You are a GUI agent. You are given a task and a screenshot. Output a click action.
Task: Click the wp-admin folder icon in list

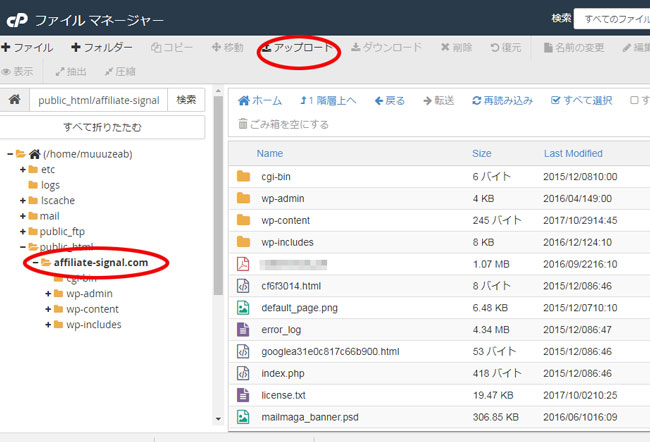(x=243, y=198)
